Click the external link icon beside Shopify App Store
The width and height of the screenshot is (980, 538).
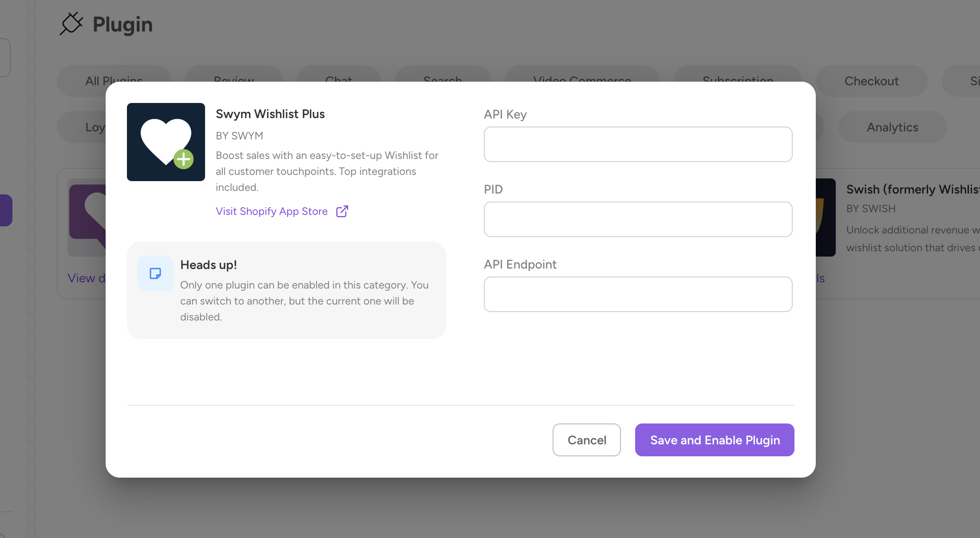pyautogui.click(x=342, y=211)
